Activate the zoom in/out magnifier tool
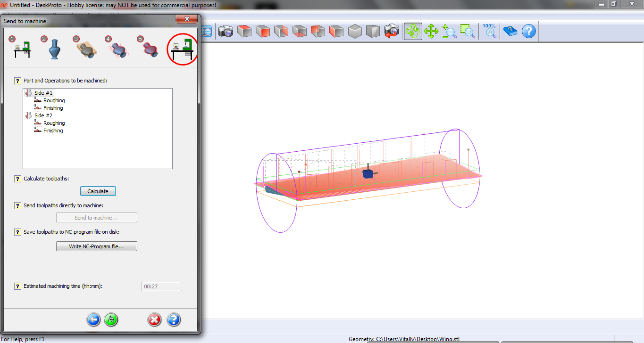 [x=449, y=31]
